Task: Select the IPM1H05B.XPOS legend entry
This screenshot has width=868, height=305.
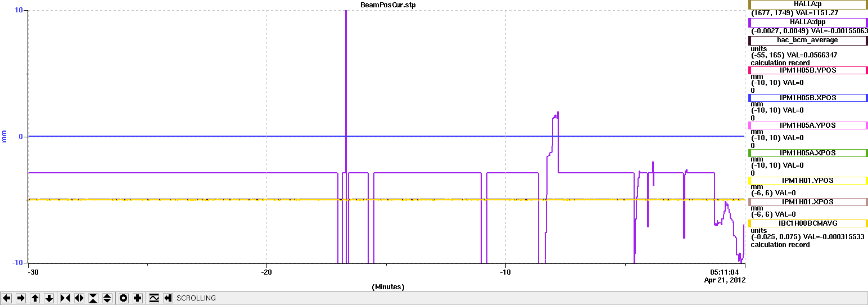Action: click(x=808, y=98)
